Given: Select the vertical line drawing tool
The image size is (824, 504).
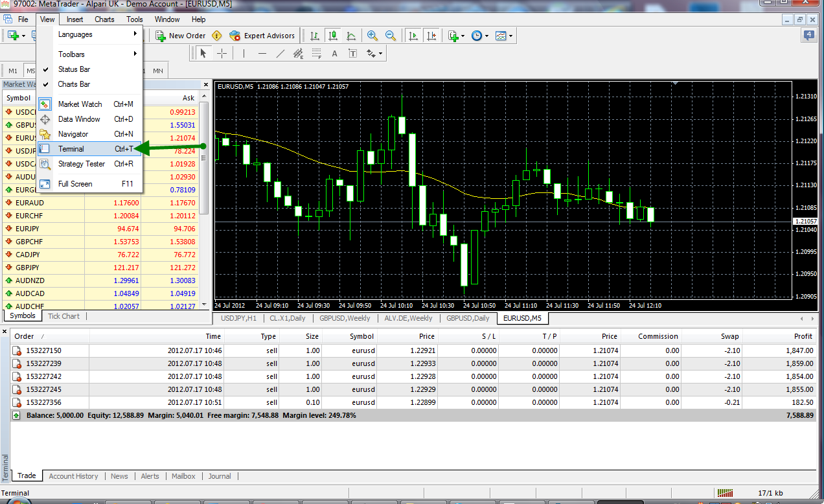Looking at the screenshot, I should [244, 53].
